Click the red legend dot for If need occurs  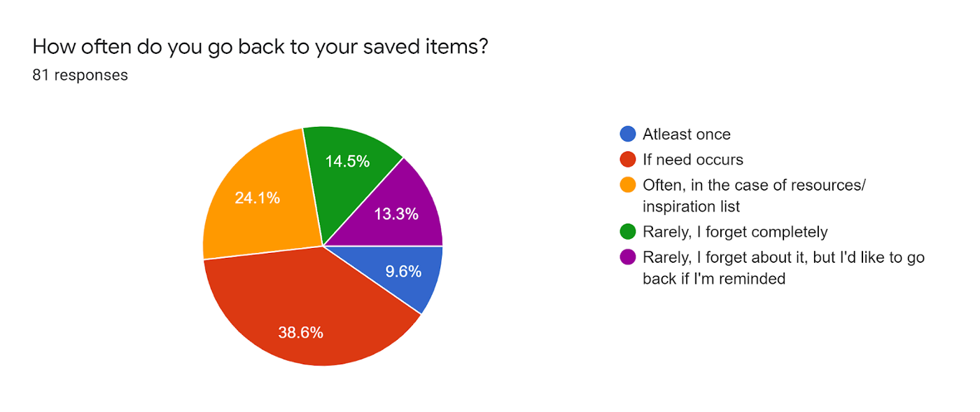pos(628,160)
